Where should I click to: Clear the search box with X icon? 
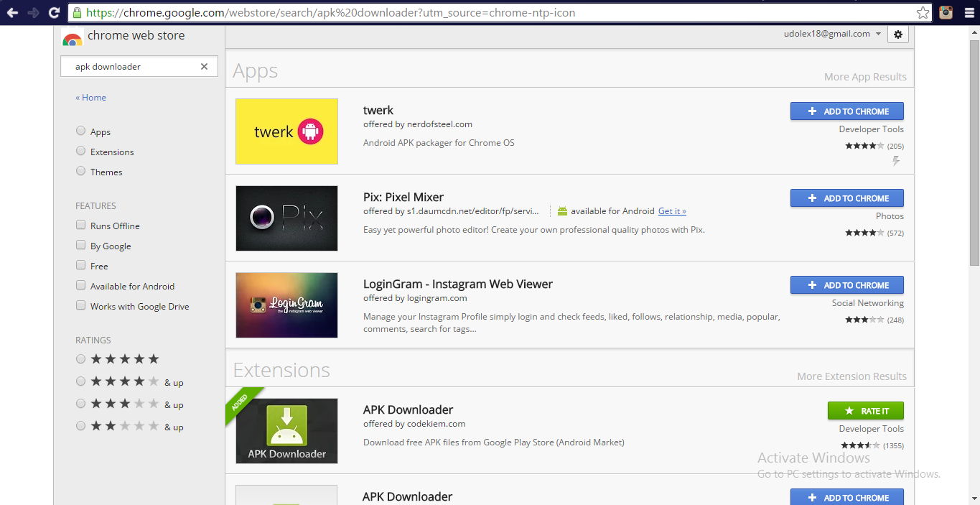tap(204, 66)
